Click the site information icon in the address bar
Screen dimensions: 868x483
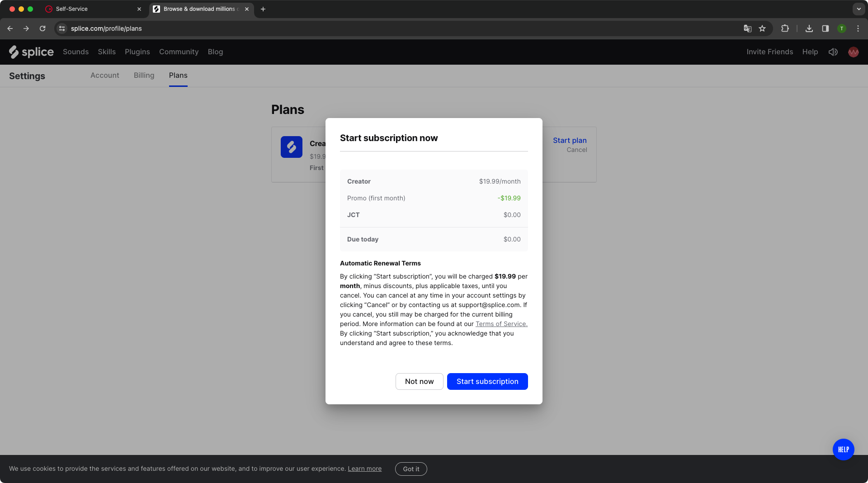(62, 28)
